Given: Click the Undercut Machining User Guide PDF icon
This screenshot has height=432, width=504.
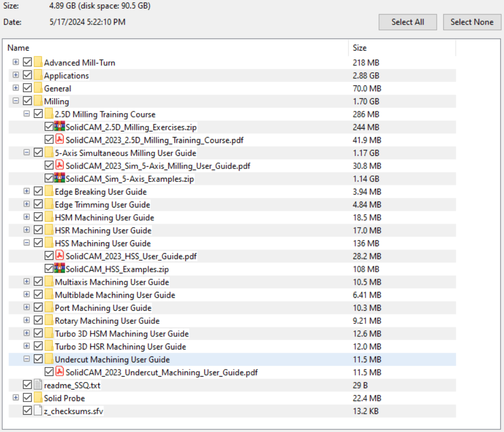Looking at the screenshot, I should [59, 371].
